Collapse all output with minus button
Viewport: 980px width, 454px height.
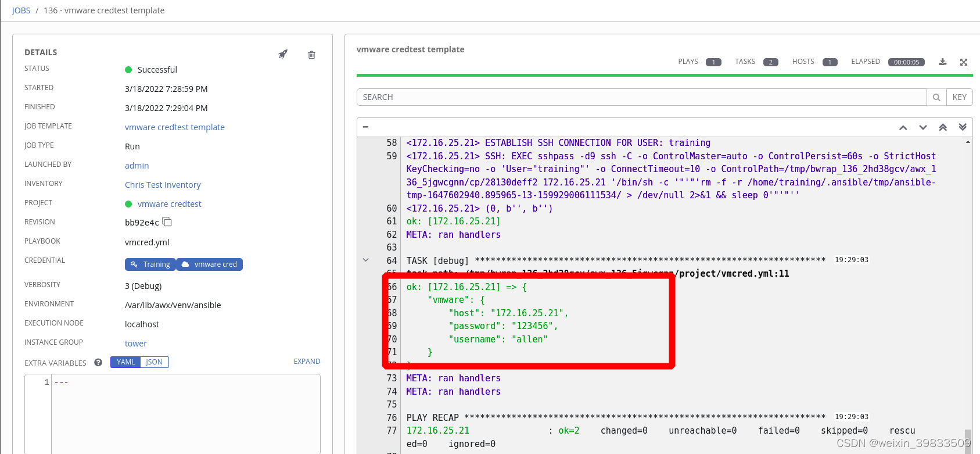365,127
